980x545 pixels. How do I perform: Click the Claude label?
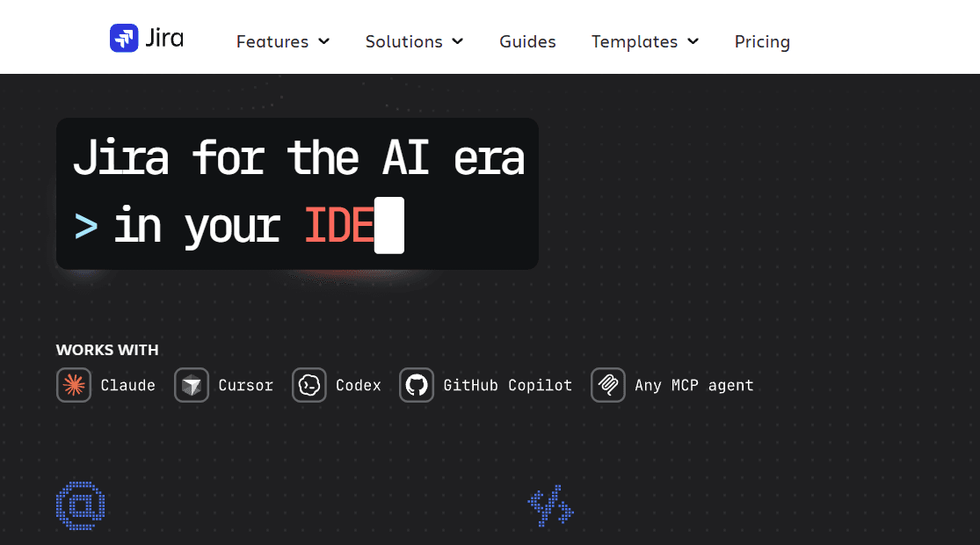(127, 385)
